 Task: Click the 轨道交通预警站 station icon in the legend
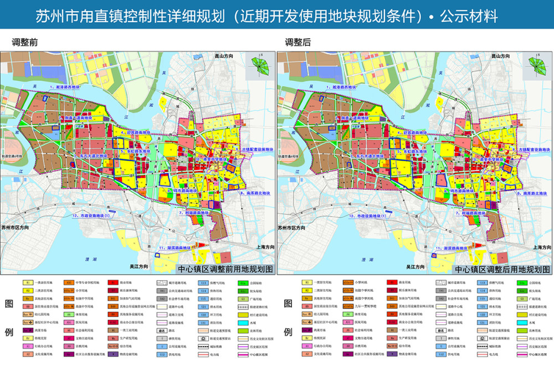[x=203, y=338]
